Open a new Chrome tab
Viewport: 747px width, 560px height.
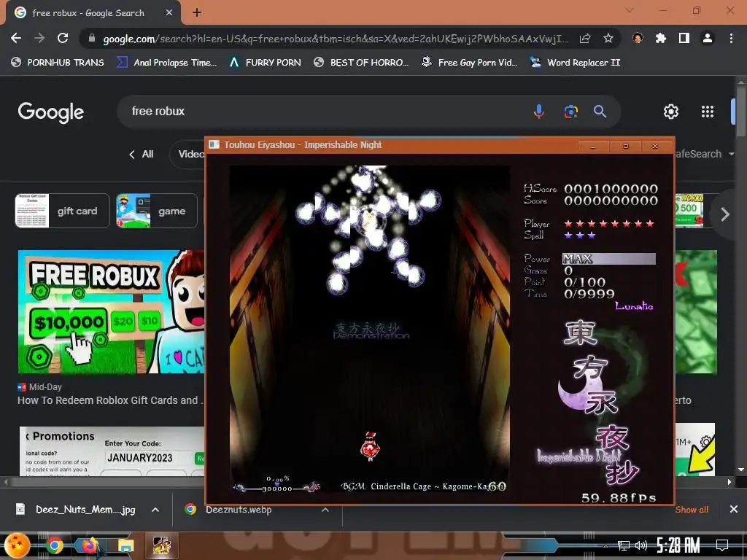pyautogui.click(x=196, y=13)
